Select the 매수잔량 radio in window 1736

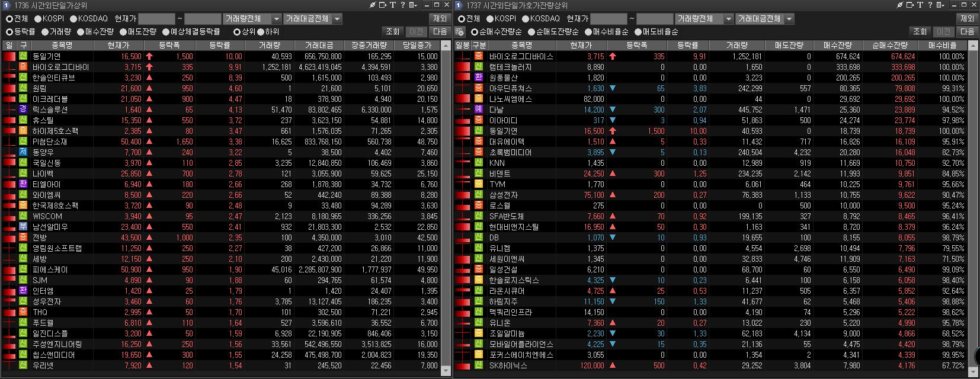(x=81, y=31)
